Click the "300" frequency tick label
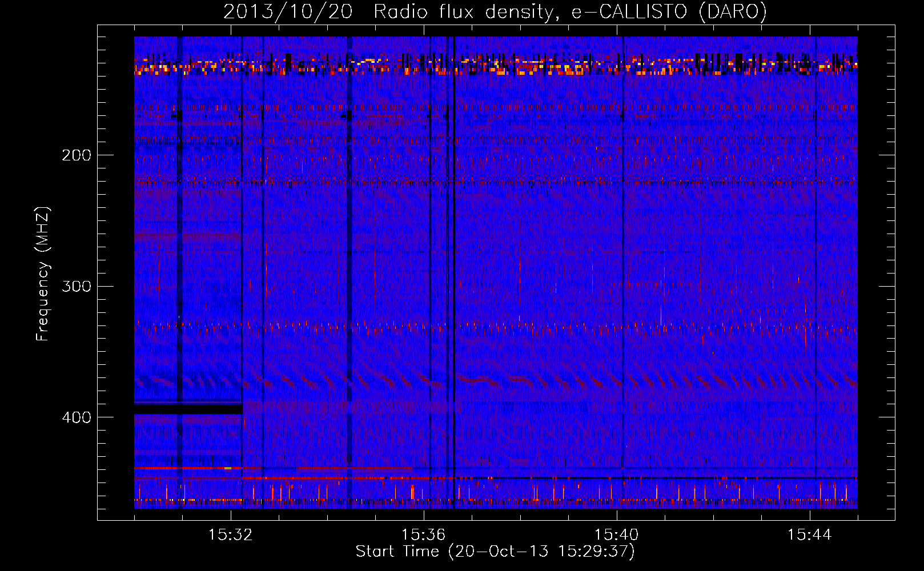This screenshot has height=571, width=924. point(77,286)
